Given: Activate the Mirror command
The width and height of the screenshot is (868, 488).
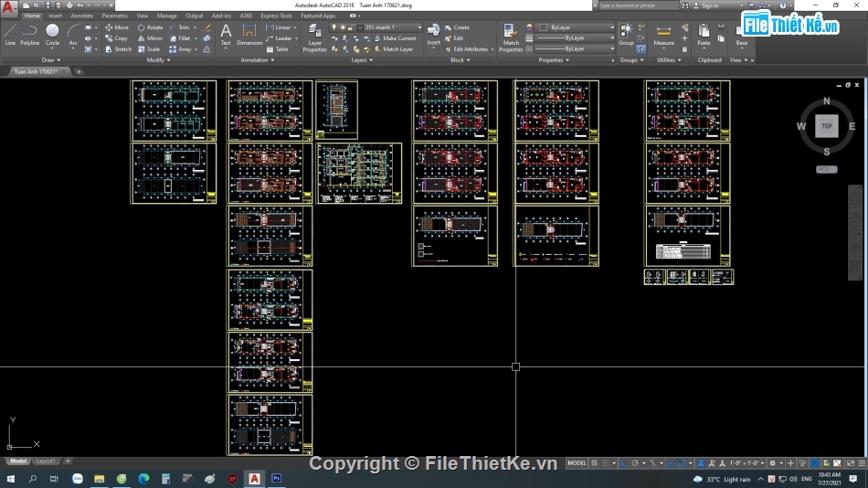Looking at the screenshot, I should [x=151, y=38].
